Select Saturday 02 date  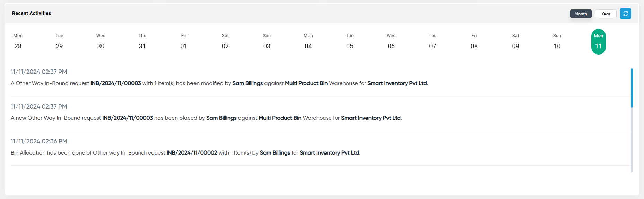click(x=225, y=42)
